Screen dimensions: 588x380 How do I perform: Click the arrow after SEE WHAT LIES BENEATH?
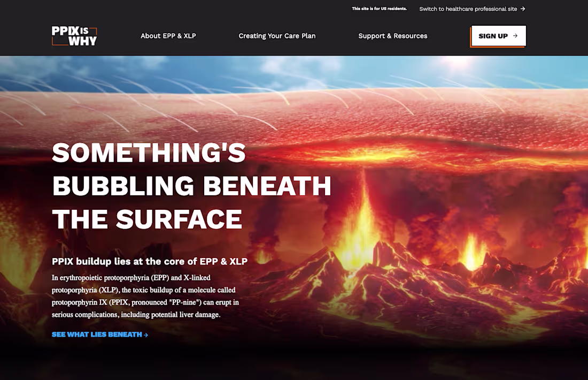(146, 335)
